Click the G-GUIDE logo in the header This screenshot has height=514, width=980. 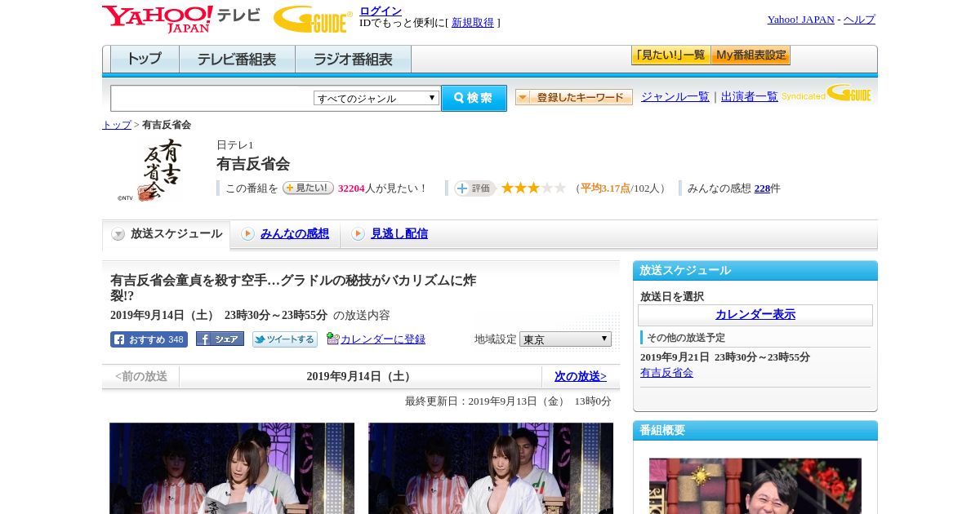click(313, 20)
